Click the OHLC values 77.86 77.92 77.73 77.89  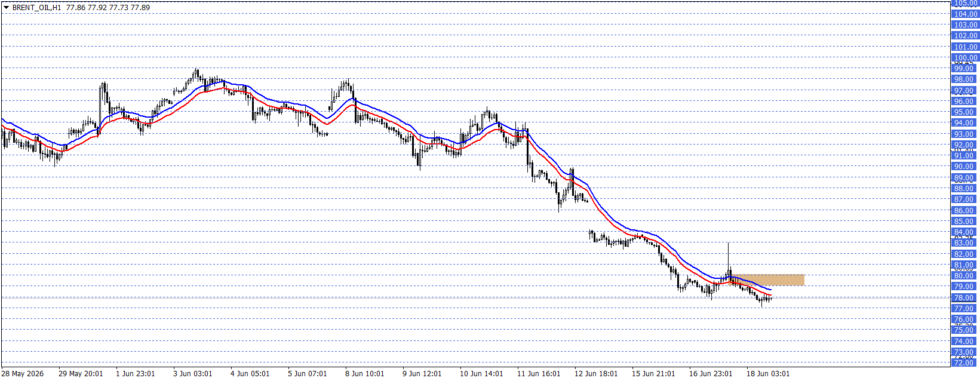[x=108, y=8]
